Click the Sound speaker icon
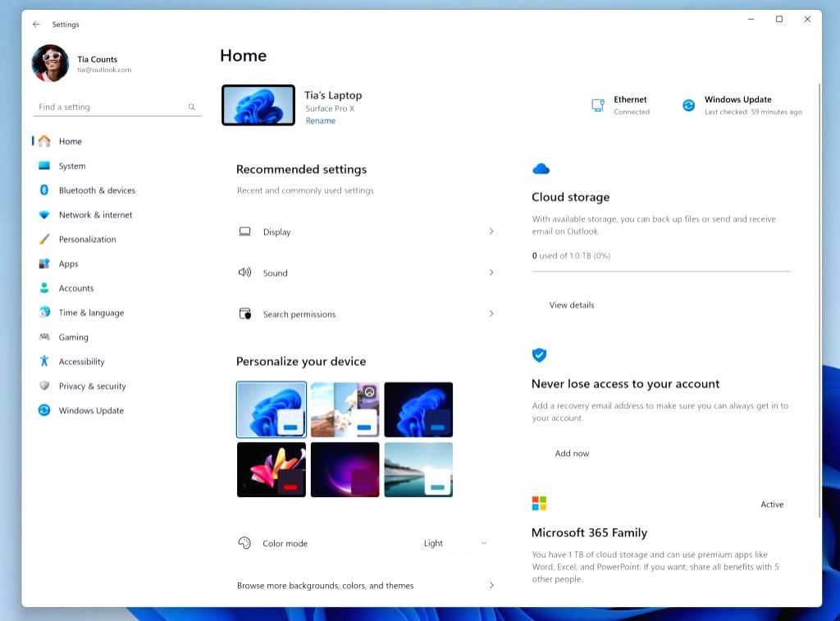The width and height of the screenshot is (840, 621). coord(244,272)
